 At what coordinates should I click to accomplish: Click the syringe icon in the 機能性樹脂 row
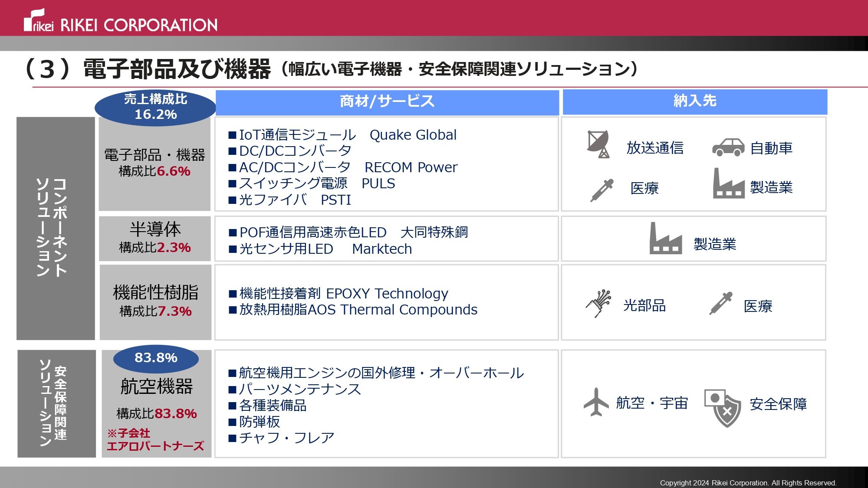(720, 303)
